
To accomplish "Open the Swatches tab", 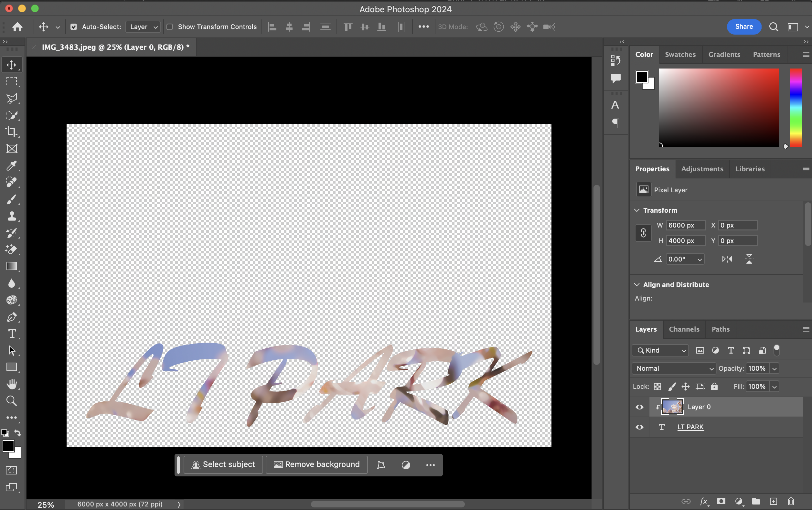I will (x=680, y=55).
